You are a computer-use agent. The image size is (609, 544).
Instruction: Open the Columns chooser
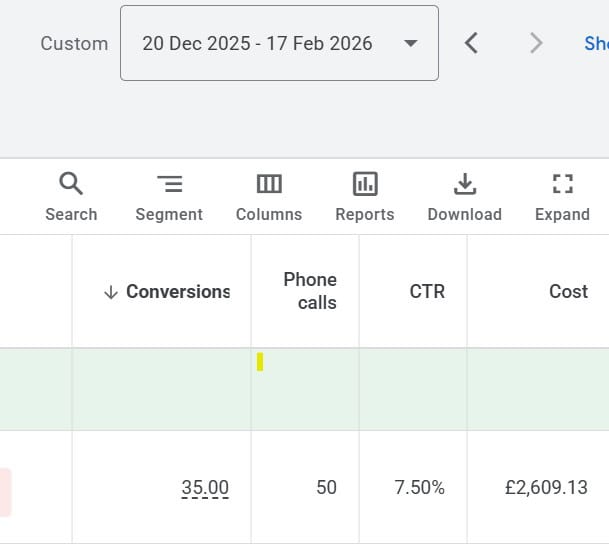pos(269,197)
